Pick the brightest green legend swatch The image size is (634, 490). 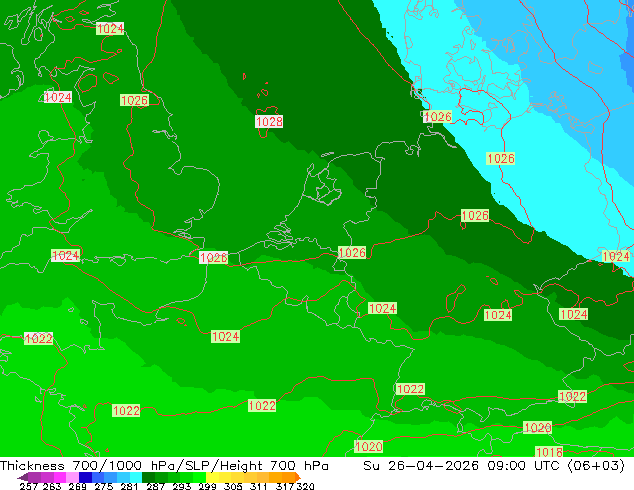(x=200, y=477)
